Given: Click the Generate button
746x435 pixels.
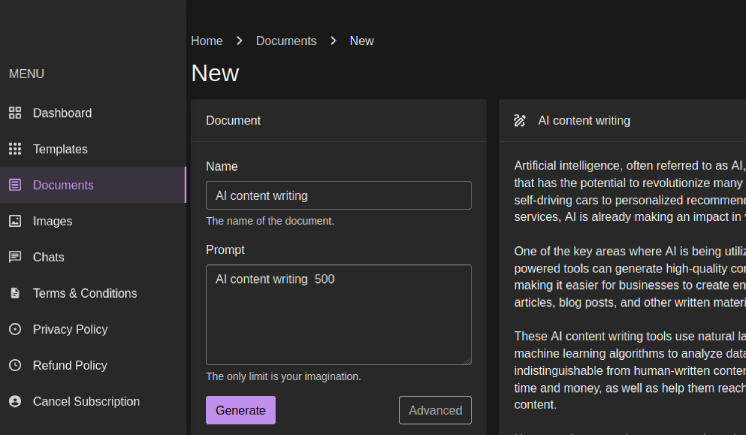Looking at the screenshot, I should (x=241, y=410).
